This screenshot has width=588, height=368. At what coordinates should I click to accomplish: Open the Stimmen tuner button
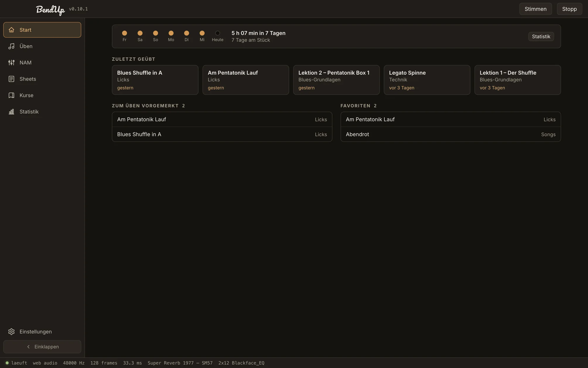pos(535,9)
